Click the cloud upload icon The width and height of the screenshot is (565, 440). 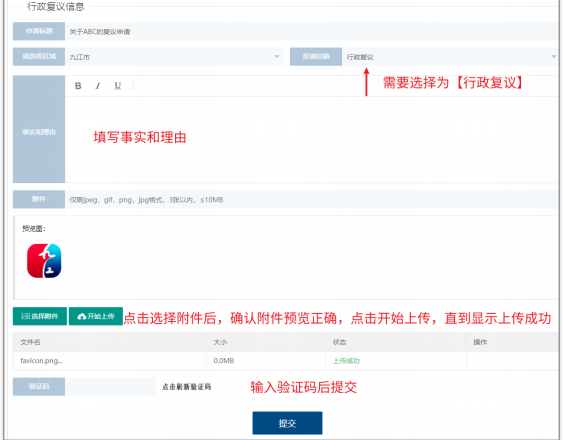(82, 316)
